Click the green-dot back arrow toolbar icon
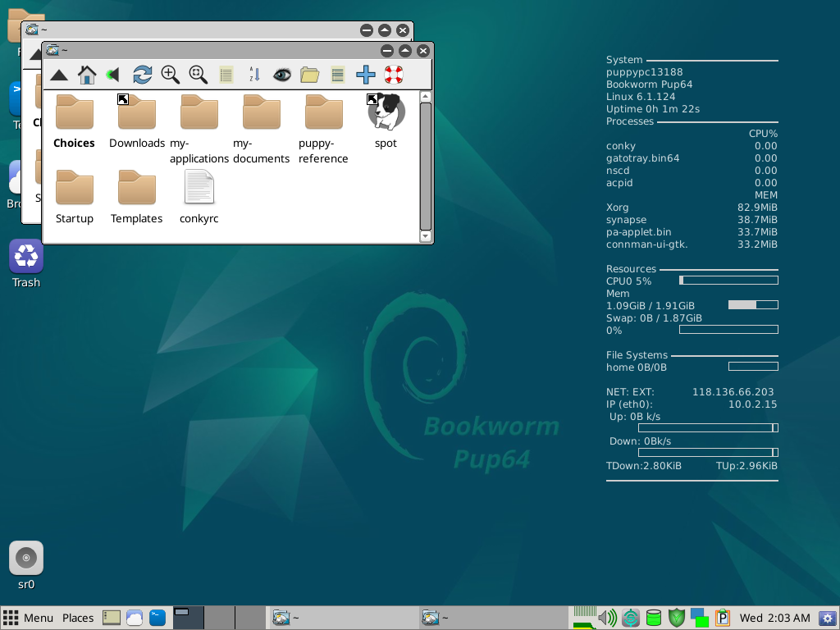840x630 pixels. click(113, 75)
